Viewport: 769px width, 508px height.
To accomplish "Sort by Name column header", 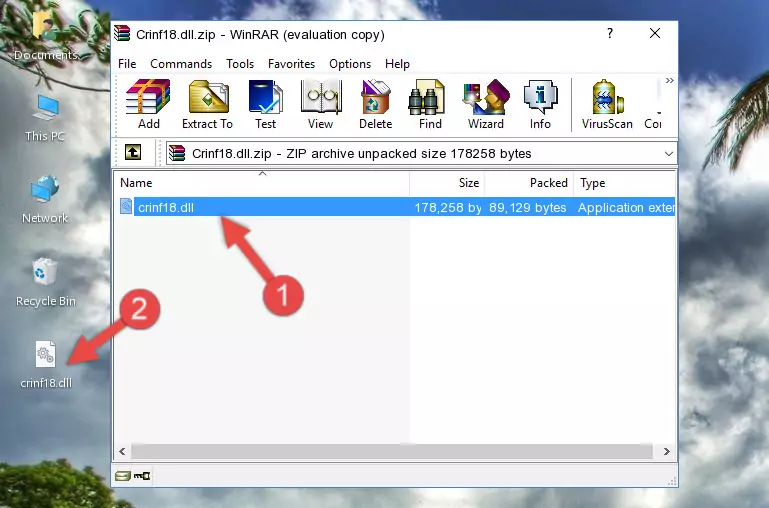I will coord(262,183).
